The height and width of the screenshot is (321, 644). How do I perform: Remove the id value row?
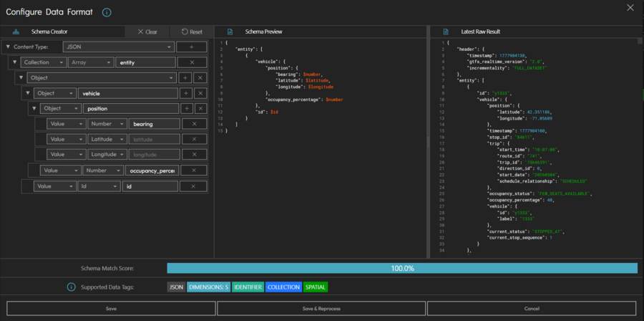pyautogui.click(x=193, y=186)
